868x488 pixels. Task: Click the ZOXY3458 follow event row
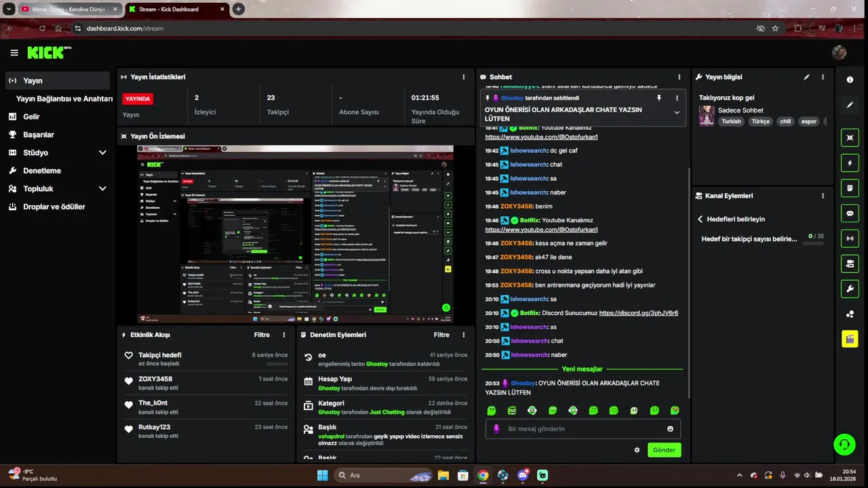206,383
